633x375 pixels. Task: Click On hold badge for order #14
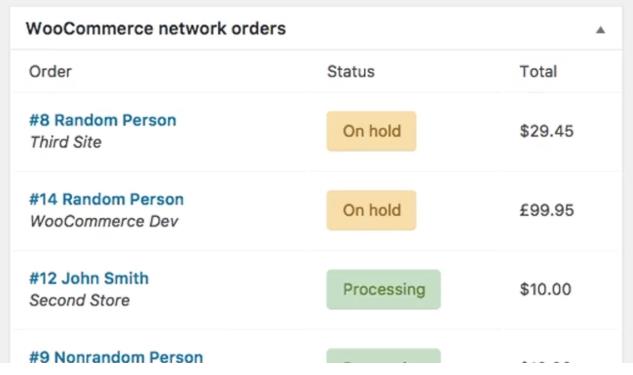[371, 210]
